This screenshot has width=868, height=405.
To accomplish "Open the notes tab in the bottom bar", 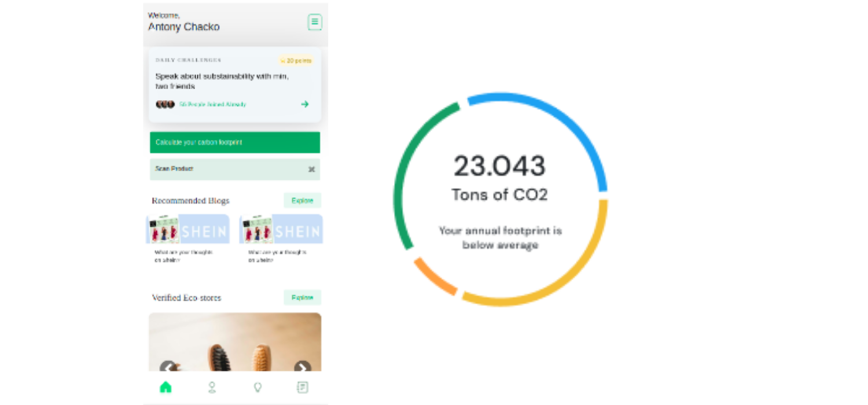I will [x=303, y=388].
